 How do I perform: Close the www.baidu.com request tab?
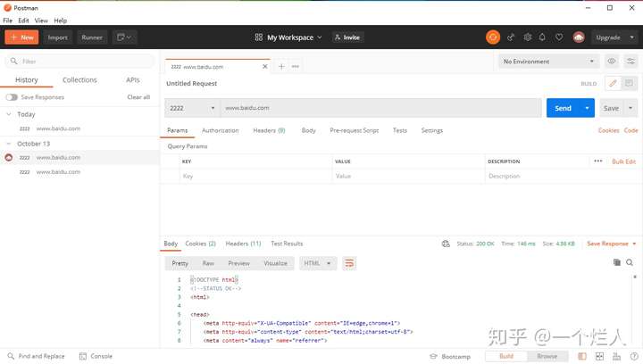(265, 66)
